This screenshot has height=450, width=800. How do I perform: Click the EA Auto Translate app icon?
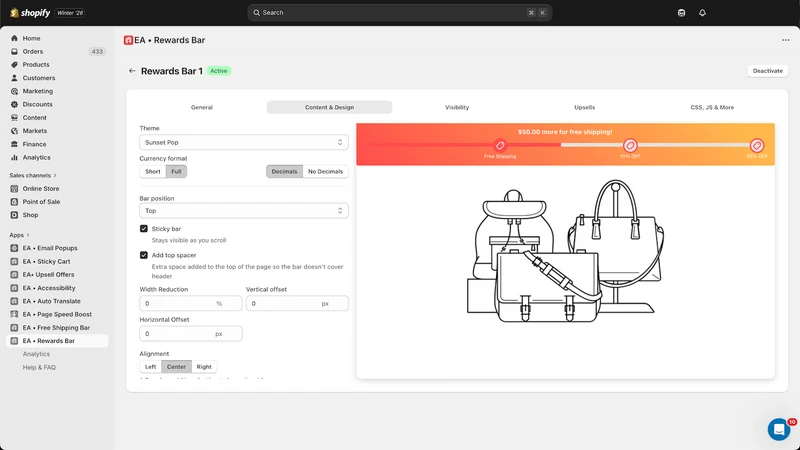tap(14, 301)
